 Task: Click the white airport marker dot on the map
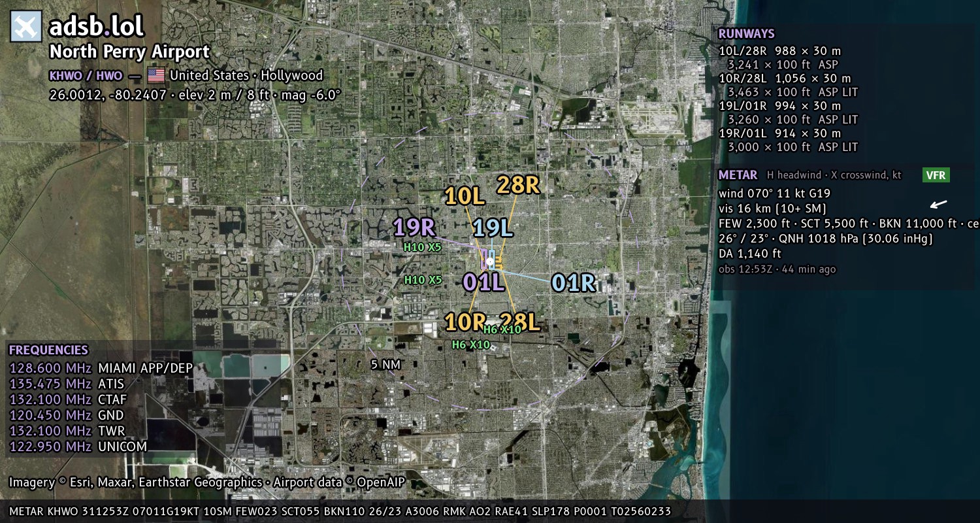coord(490,261)
